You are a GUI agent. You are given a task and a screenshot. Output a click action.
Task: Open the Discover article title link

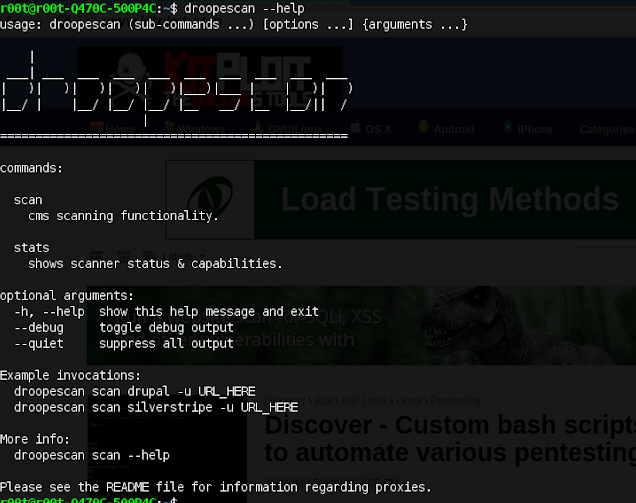[450, 439]
